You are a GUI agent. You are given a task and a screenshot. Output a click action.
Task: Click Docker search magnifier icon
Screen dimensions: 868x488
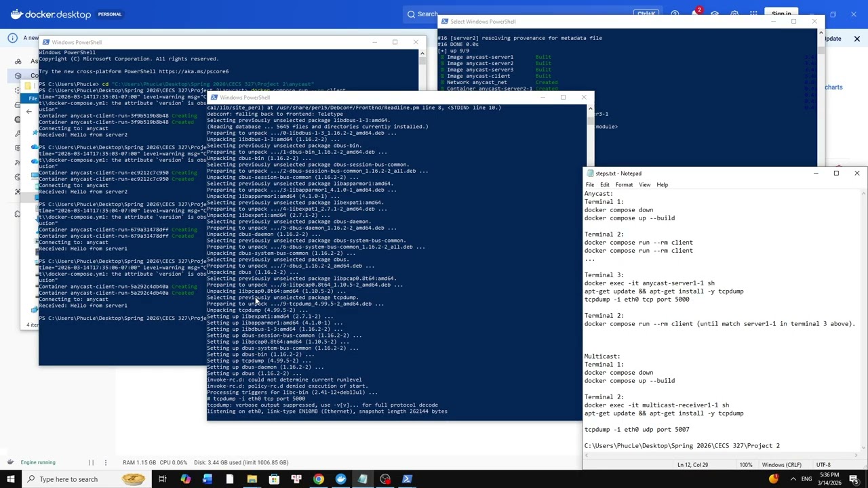(411, 14)
